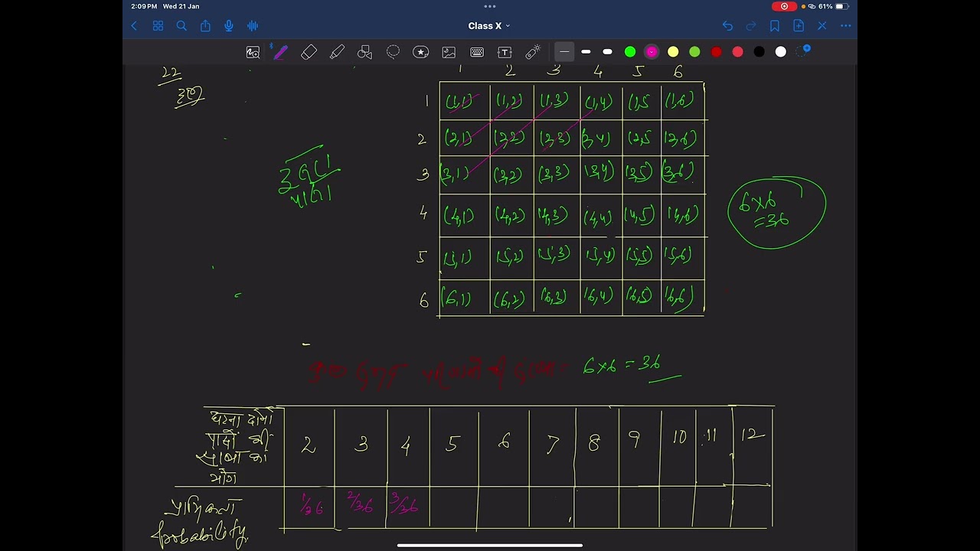Select the insert image tool

[449, 52]
